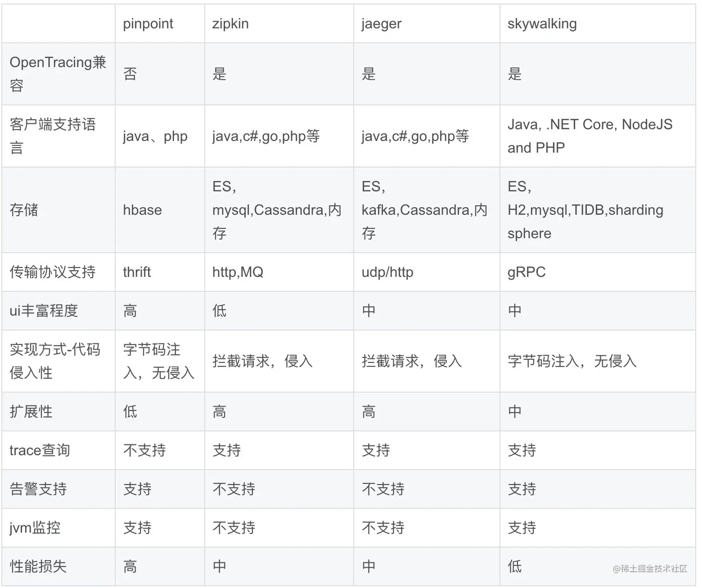
Task: Click 不支持 in jaeger's jvm监控 cell
Action: [383, 528]
